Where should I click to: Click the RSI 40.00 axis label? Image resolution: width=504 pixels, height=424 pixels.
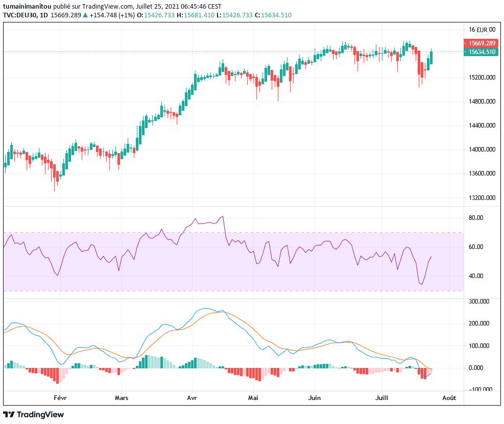coord(476,276)
